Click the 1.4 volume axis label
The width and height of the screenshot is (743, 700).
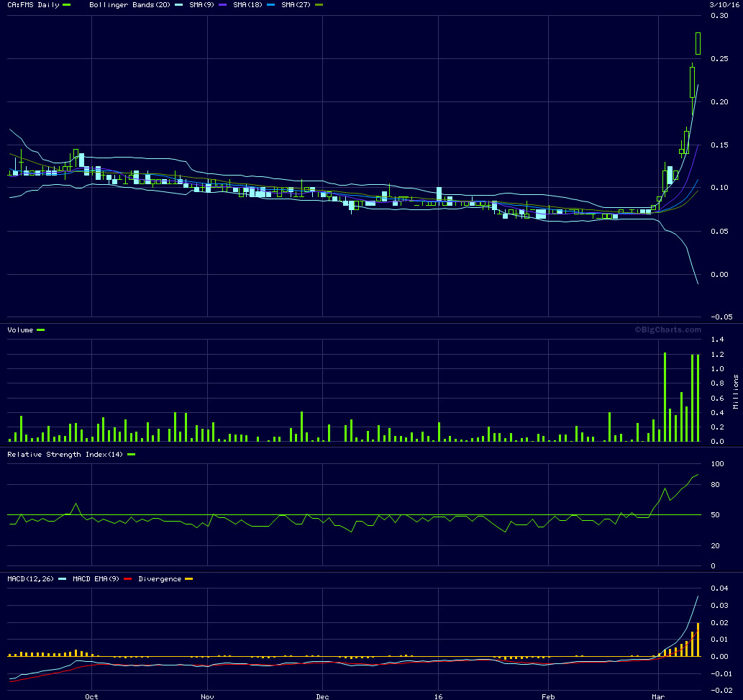717,340
